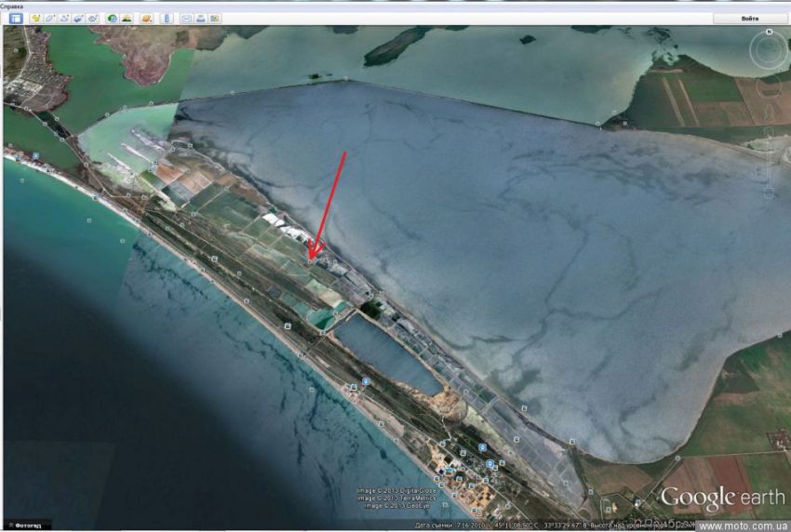Image resolution: width=791 pixels, height=532 pixels.
Task: Open the planets switcher icon
Action: pyautogui.click(x=146, y=19)
